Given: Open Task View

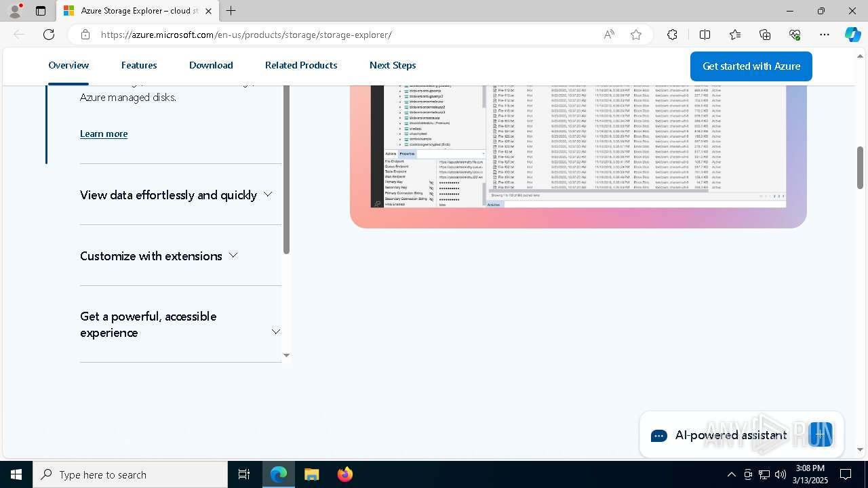Looking at the screenshot, I should click(x=244, y=474).
